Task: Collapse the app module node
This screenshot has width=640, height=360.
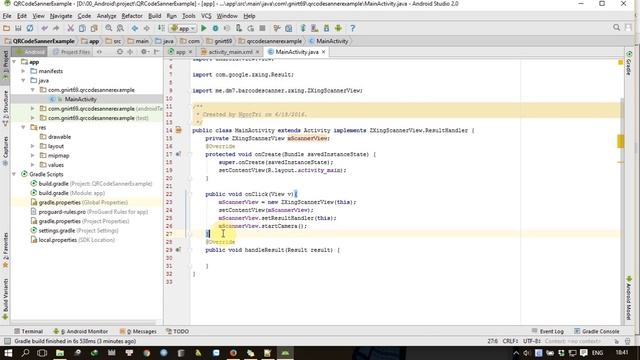Action: [14, 62]
